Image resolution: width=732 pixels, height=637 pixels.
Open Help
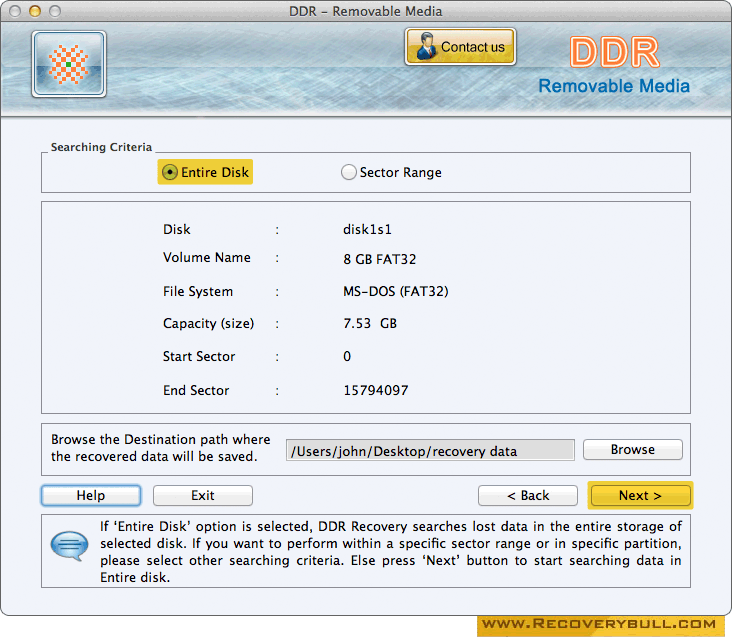(91, 495)
